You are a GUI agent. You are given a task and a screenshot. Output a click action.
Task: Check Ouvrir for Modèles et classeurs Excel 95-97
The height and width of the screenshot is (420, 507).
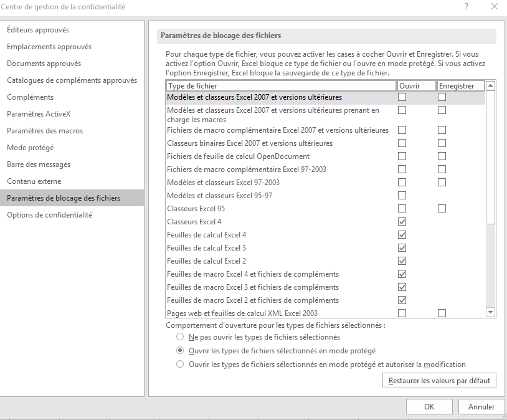point(402,196)
